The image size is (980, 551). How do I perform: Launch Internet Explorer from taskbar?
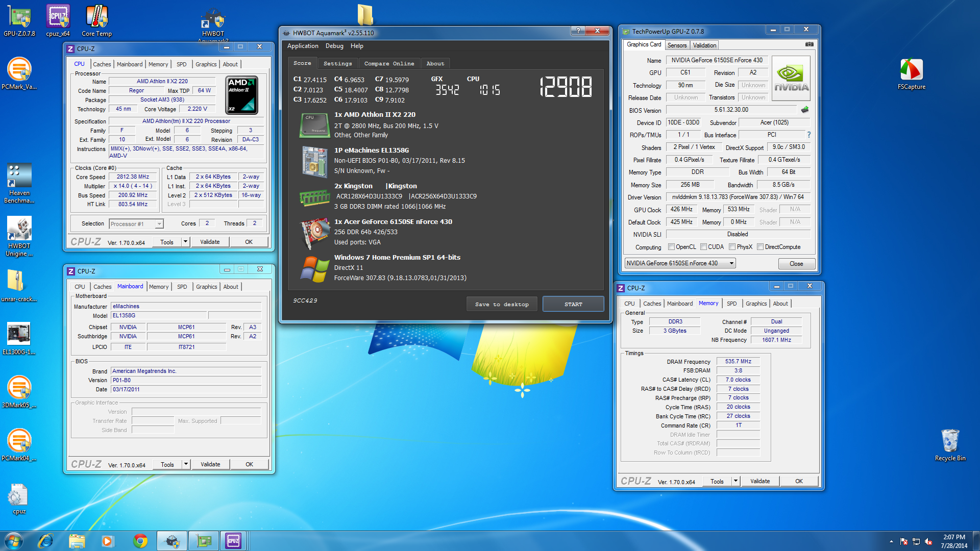point(45,541)
